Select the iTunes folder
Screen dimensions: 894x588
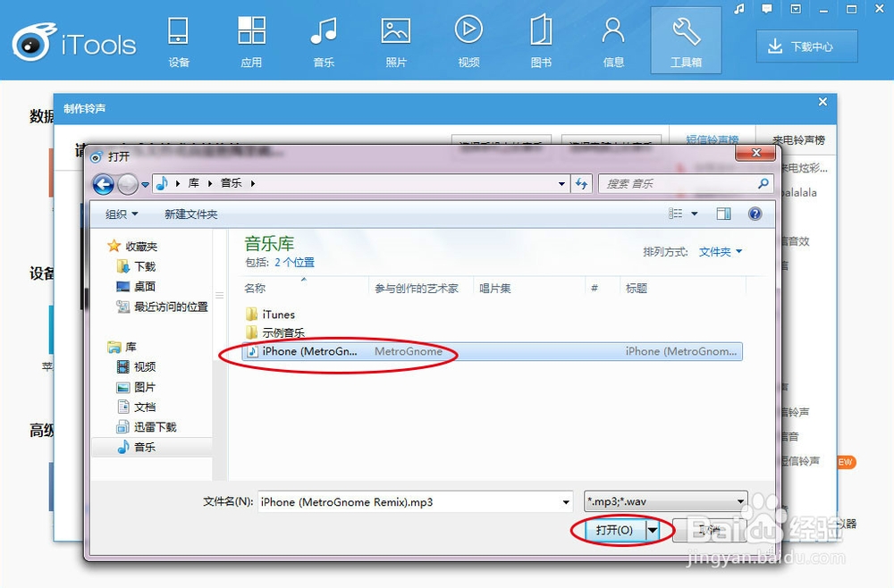270,315
